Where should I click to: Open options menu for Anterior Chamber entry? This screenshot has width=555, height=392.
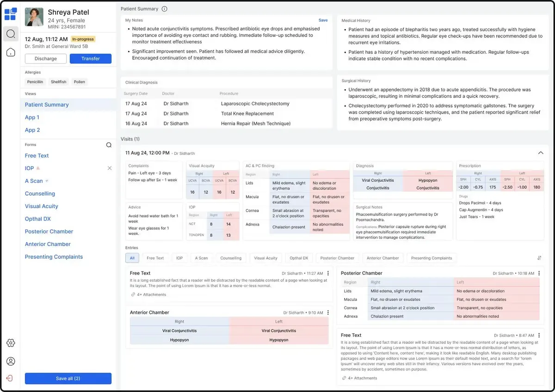pos(328,312)
